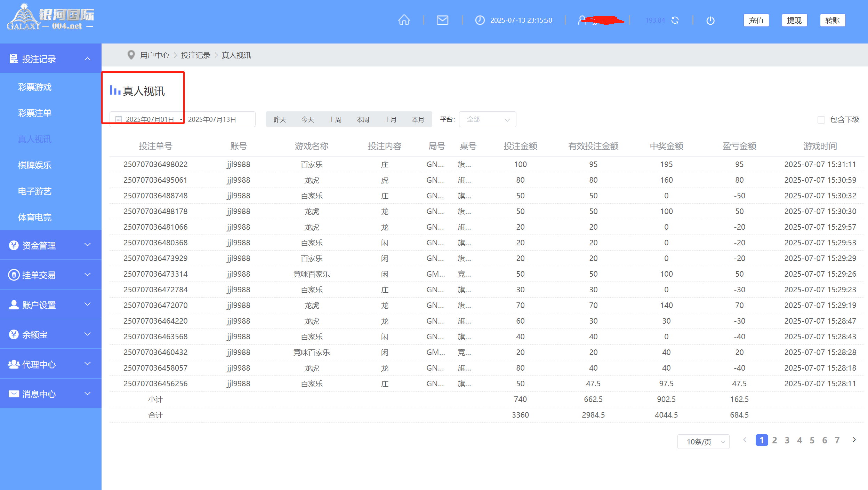The image size is (868, 490).
Task: Click the 充值 recharge button
Action: (756, 20)
